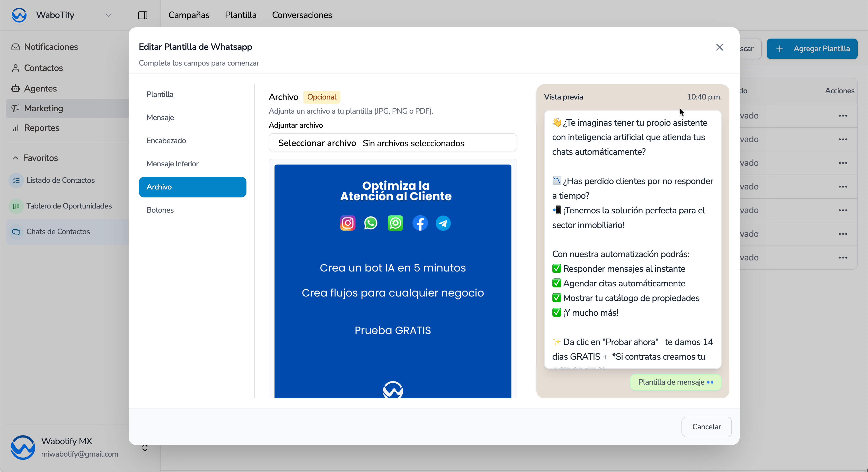
Task: Open actions menu for fifth table row
Action: click(843, 210)
